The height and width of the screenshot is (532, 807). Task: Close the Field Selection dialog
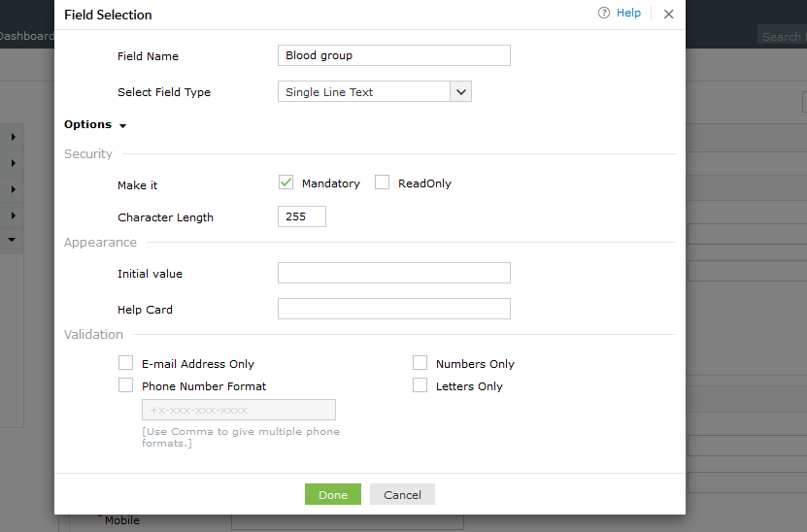(x=668, y=15)
